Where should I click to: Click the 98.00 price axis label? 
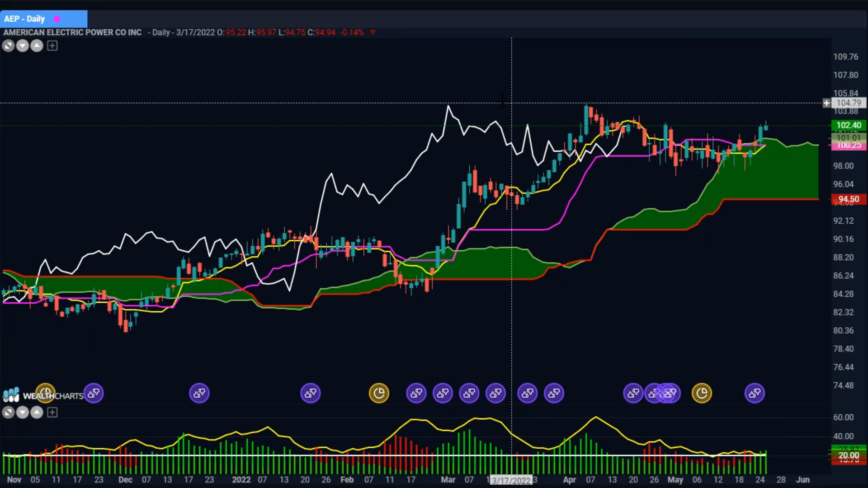point(844,166)
